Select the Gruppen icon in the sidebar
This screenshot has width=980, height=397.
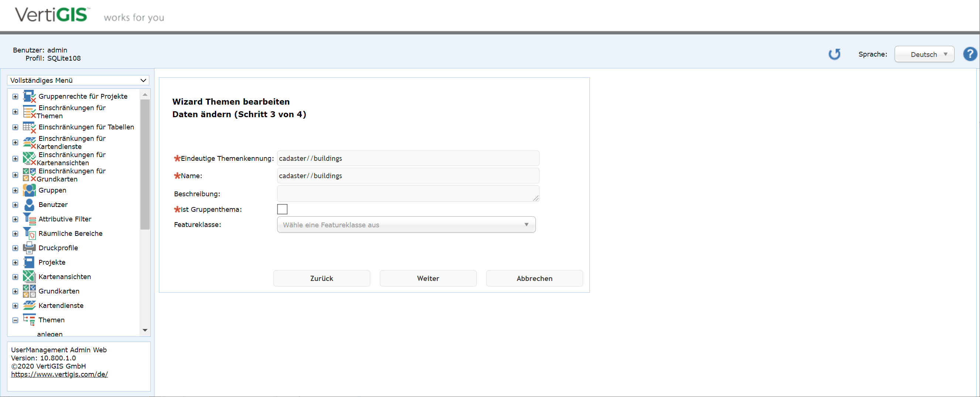click(x=29, y=190)
